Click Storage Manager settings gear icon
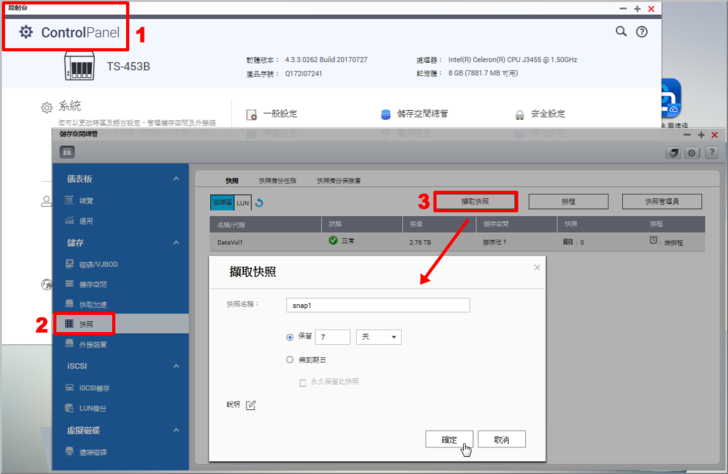The width and height of the screenshot is (728, 474). tap(692, 153)
